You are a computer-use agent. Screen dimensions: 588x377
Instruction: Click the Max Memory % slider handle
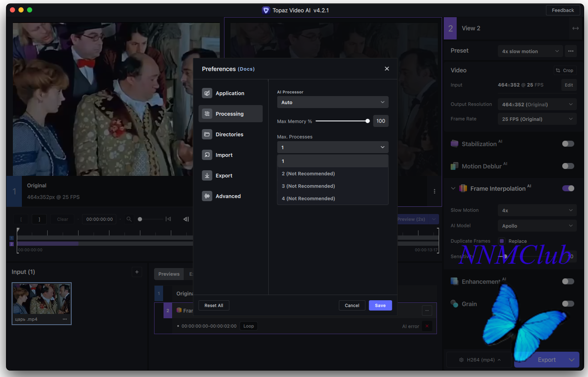coord(367,121)
